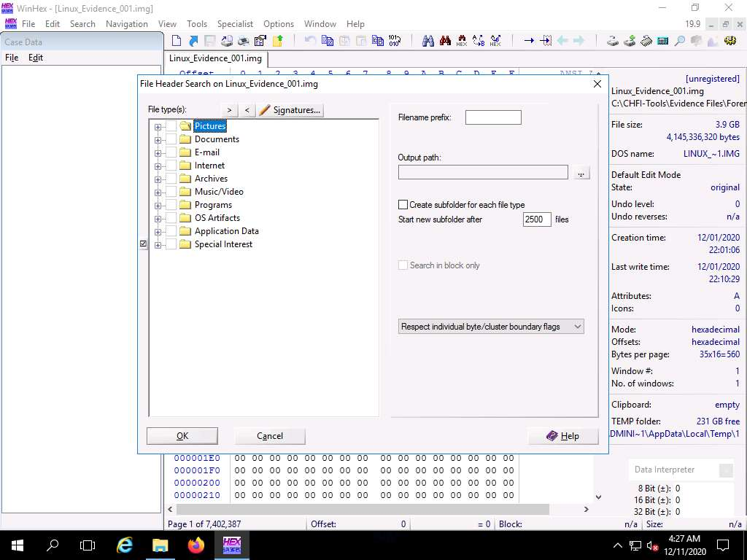The image size is (747, 560).
Task: Expand the Music/Video tree node
Action: (158, 192)
